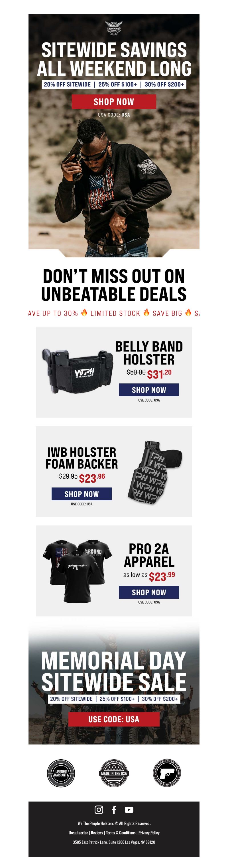Viewport: 228px width, 868px height.
Task: Open the Facebook icon in footer
Action: pos(114,809)
